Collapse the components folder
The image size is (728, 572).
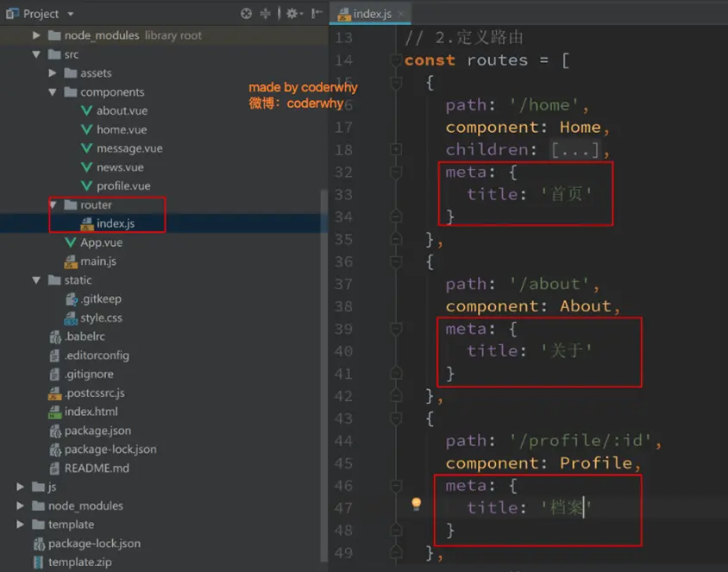point(53,92)
